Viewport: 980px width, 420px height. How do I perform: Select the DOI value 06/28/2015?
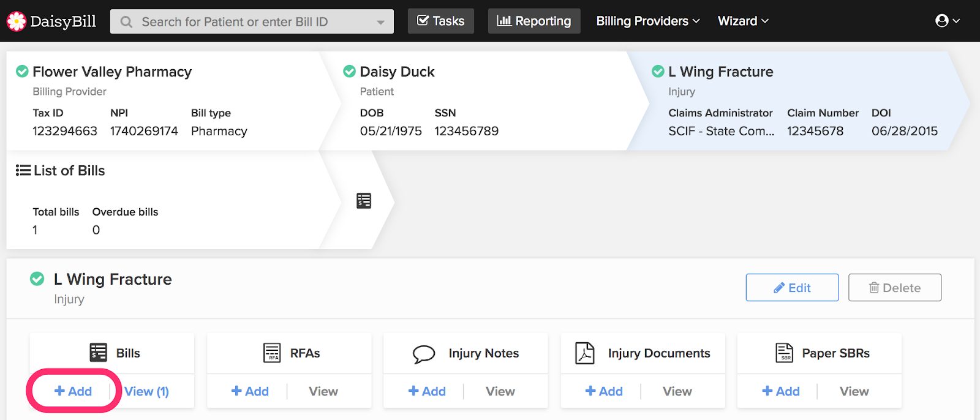pyautogui.click(x=905, y=131)
